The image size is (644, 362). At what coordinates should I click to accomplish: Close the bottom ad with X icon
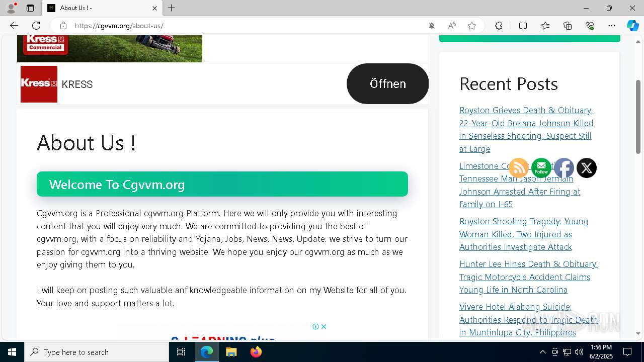coord(324,326)
